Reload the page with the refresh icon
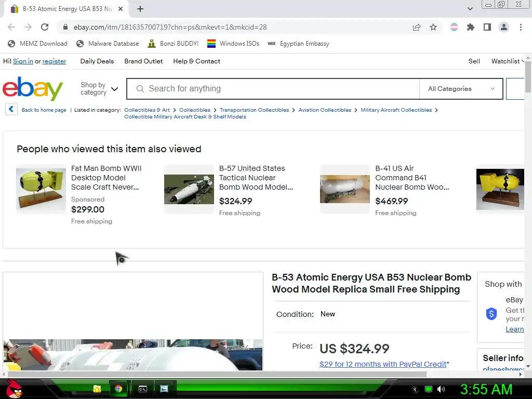This screenshot has width=532, height=399. [x=45, y=27]
